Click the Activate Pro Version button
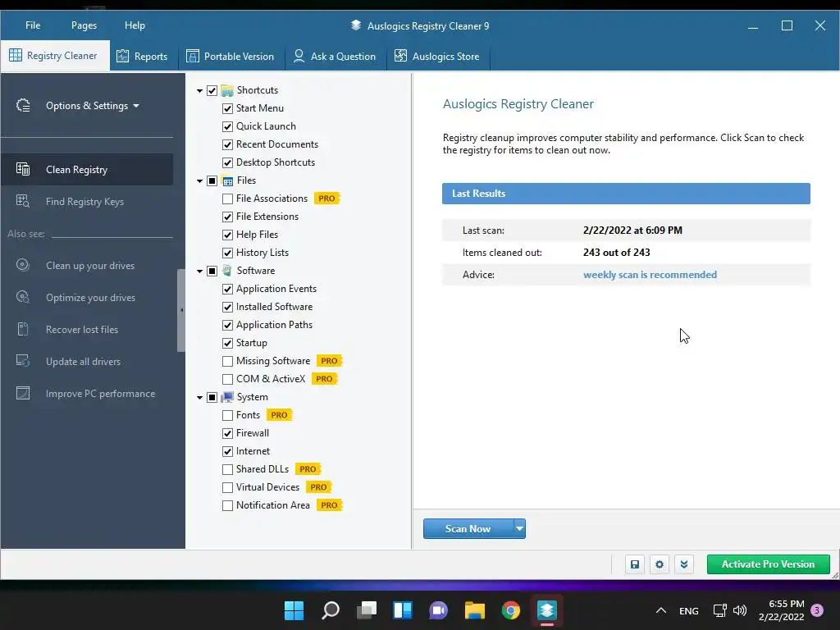The width and height of the screenshot is (840, 630). coord(768,564)
